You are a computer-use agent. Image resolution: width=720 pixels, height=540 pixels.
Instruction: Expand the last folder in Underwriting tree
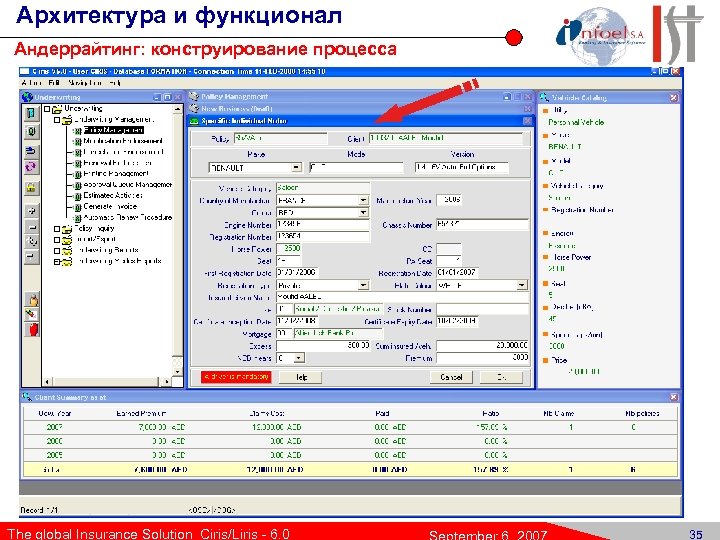point(57,262)
